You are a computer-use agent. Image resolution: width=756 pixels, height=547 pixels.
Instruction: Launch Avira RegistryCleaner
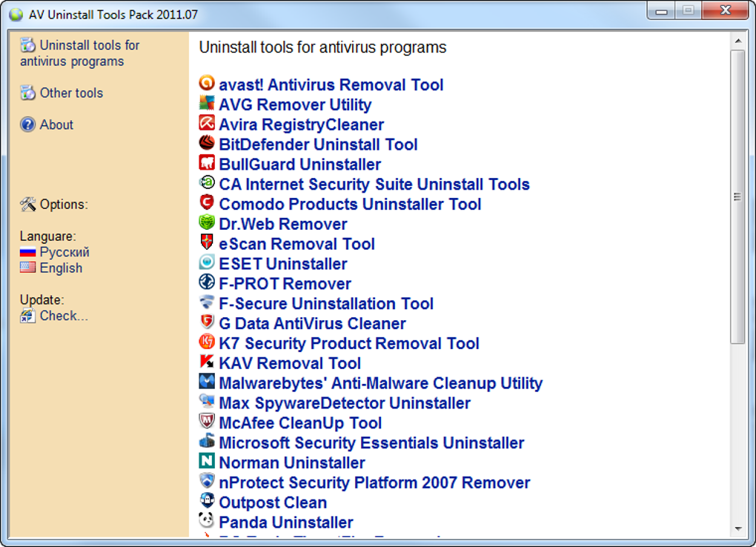click(x=302, y=125)
